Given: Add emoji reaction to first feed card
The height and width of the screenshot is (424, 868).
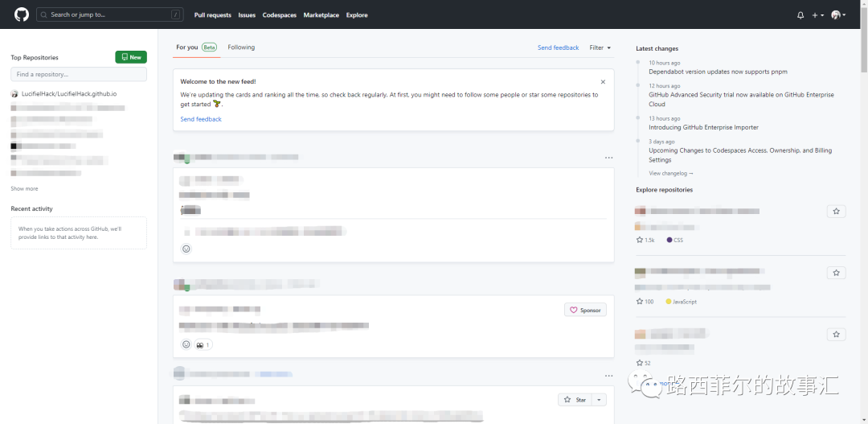Looking at the screenshot, I should point(186,249).
